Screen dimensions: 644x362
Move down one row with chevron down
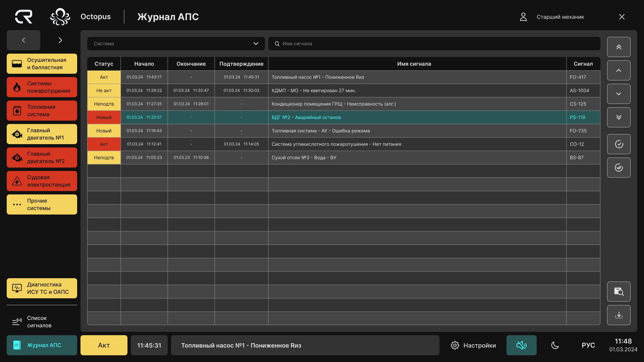619,94
